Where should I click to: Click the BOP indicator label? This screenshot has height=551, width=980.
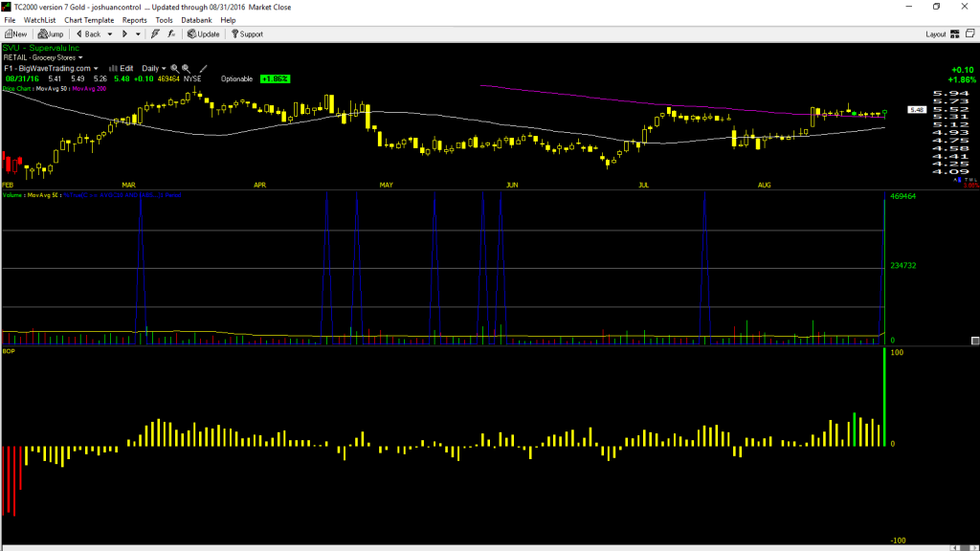click(9, 352)
